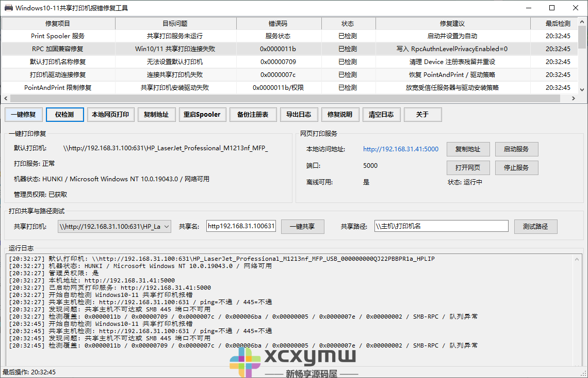Select the 打印机驱动连接修复 row
The height and width of the screenshot is (378, 588).
(x=289, y=75)
